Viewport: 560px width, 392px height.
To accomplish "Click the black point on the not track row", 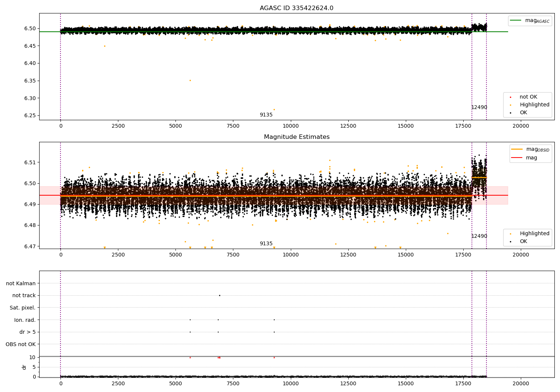I will pos(220,295).
